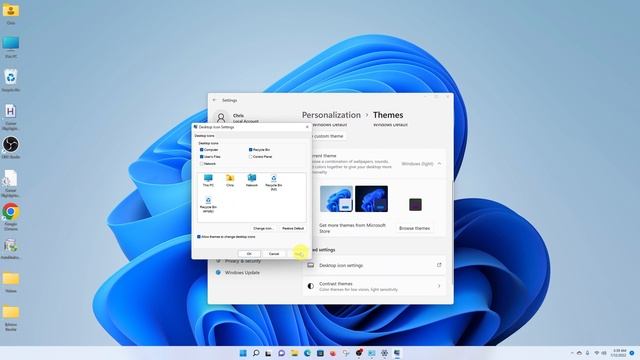The height and width of the screenshot is (360, 640).
Task: Click Personalization in the breadcrumb
Action: coord(331,115)
